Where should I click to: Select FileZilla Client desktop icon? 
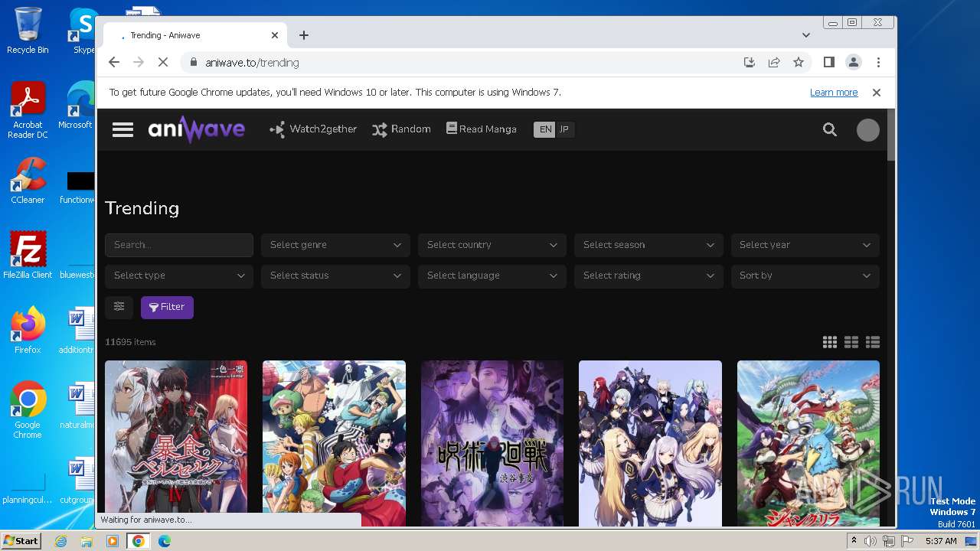[28, 256]
